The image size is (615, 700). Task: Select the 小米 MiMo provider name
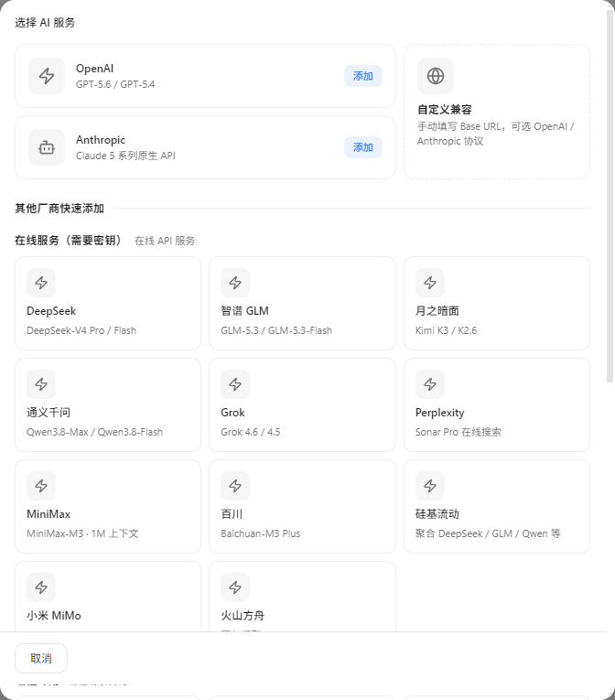[54, 616]
